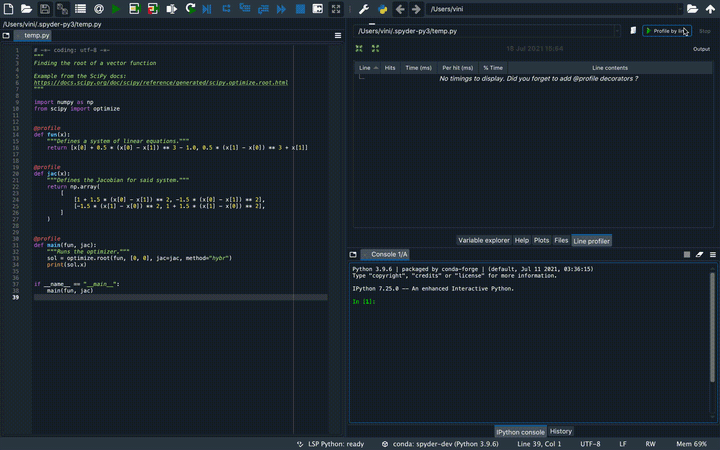Click the Stop debugging blue square icon
This screenshot has width=720, height=450.
(x=299, y=9)
